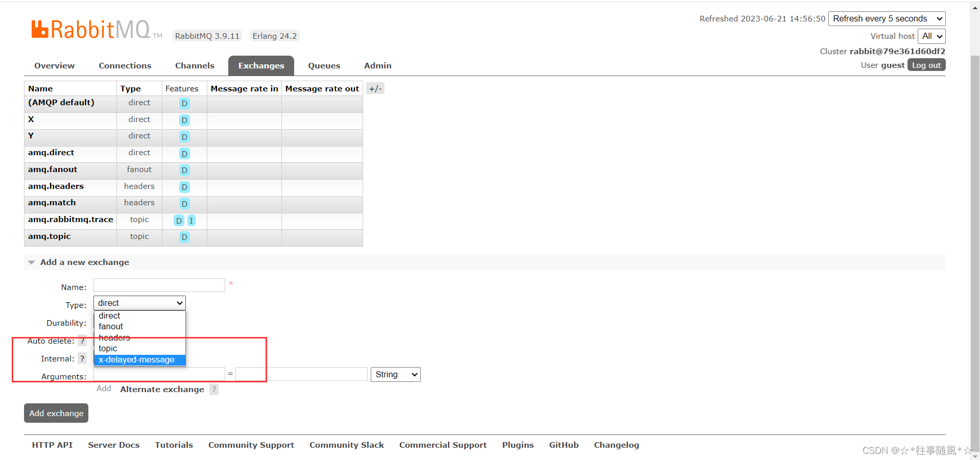Open the Community Slack footer link

[347, 445]
